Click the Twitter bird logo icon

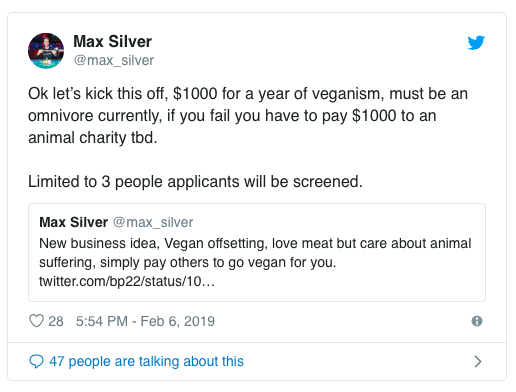476,42
